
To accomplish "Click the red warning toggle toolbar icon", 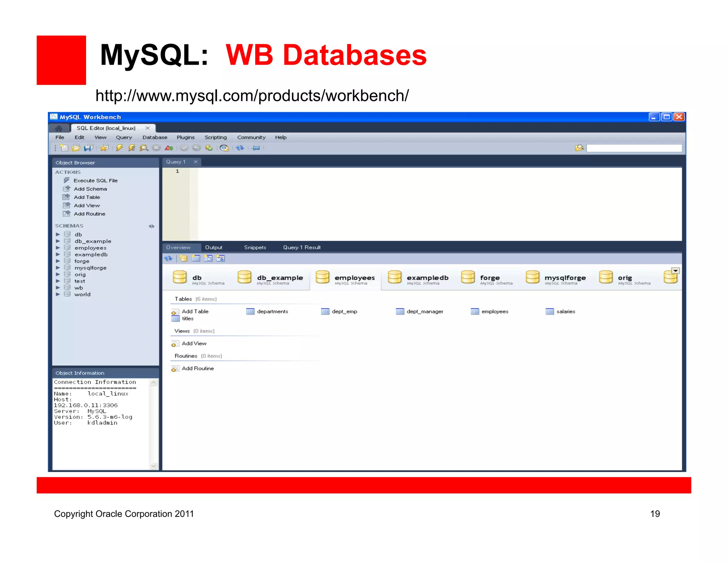I will tap(169, 148).
